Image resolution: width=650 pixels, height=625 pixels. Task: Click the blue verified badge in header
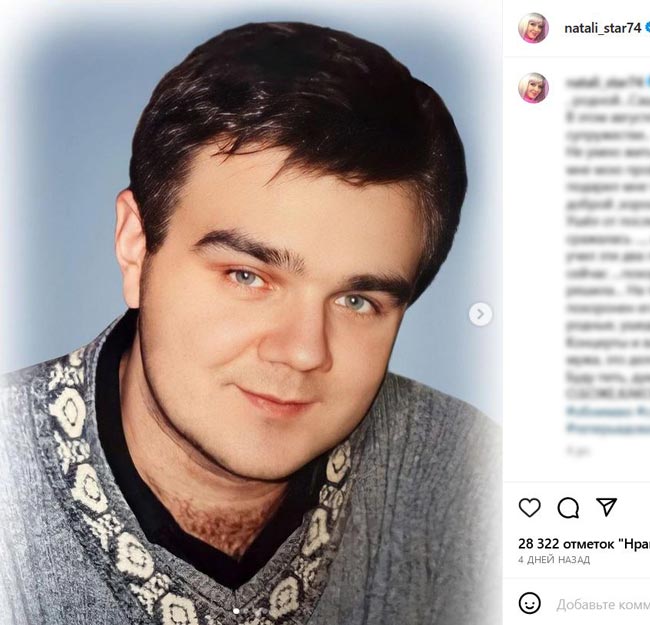click(647, 28)
